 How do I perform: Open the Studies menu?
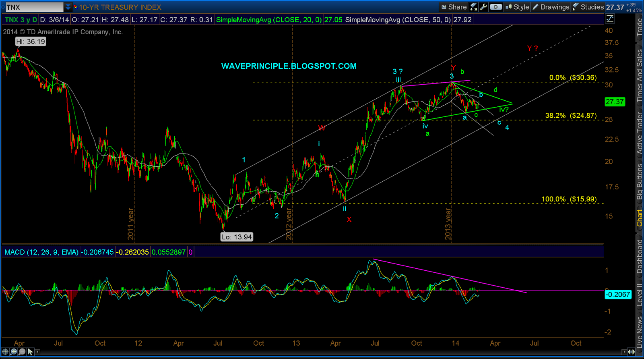click(x=588, y=7)
